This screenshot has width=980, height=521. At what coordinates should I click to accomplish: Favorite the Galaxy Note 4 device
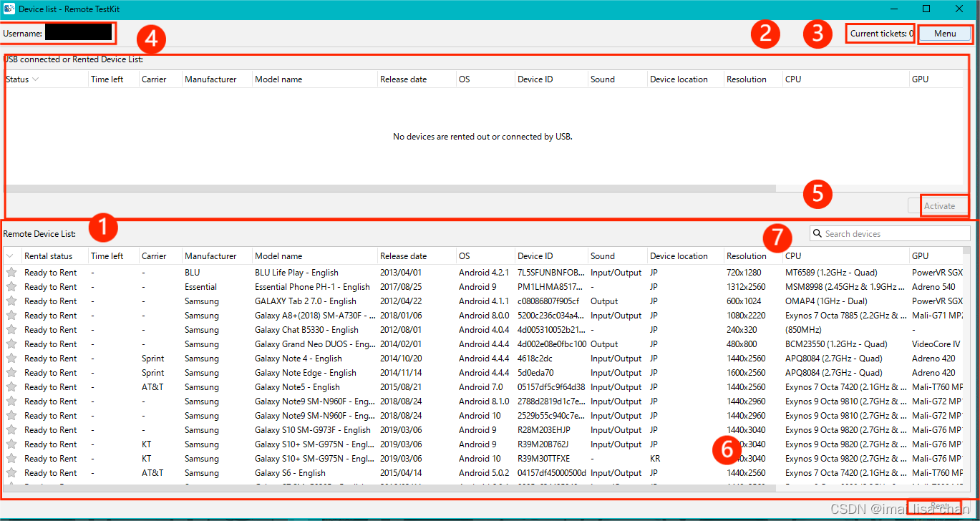pos(11,358)
